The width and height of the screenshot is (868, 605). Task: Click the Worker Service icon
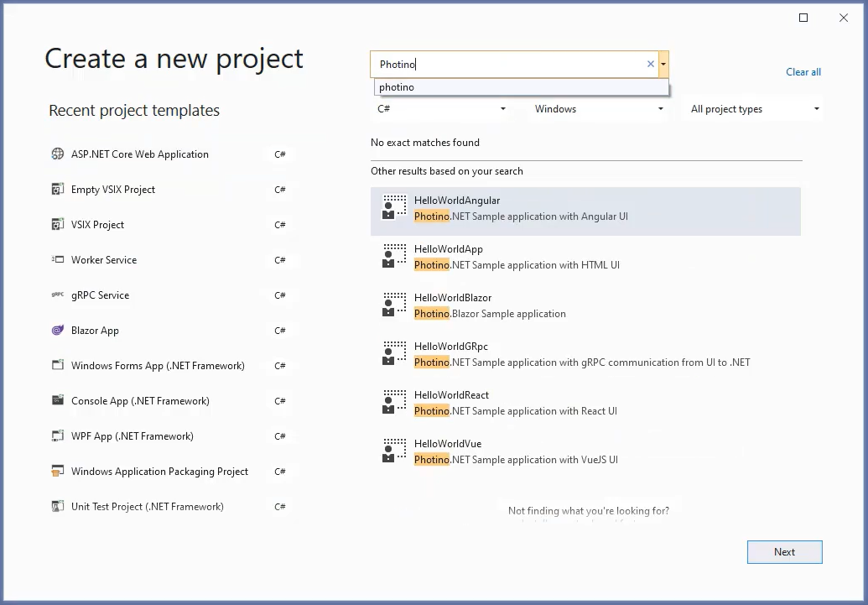click(58, 259)
